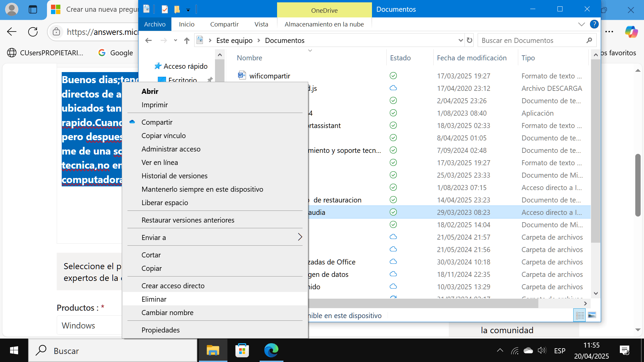Click the OneDrive cloud tray icon

point(528,351)
